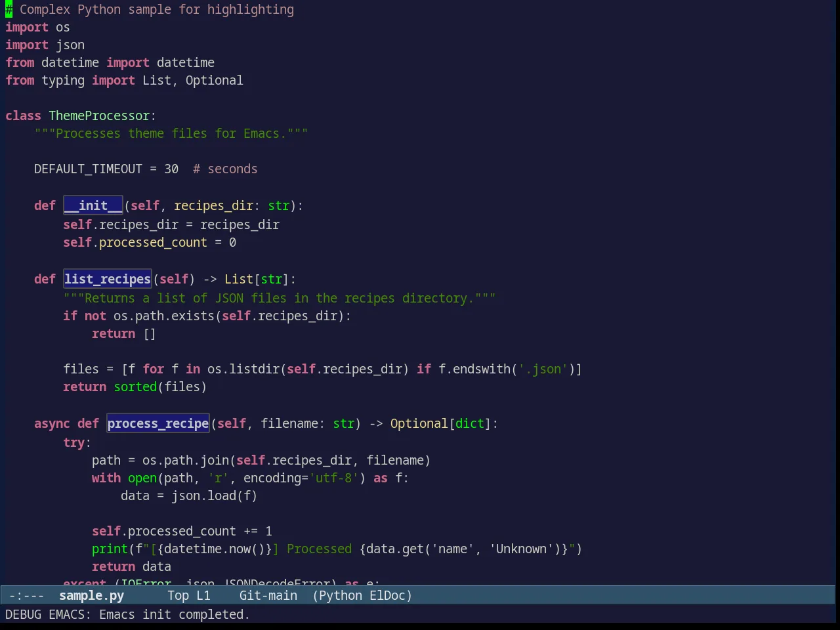This screenshot has height=630, width=840.
Task: Click the ElDoc minor mode indicator
Action: pyautogui.click(x=387, y=595)
